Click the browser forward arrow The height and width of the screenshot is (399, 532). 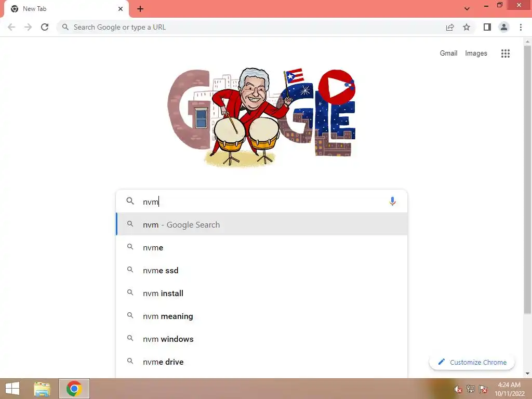point(28,27)
